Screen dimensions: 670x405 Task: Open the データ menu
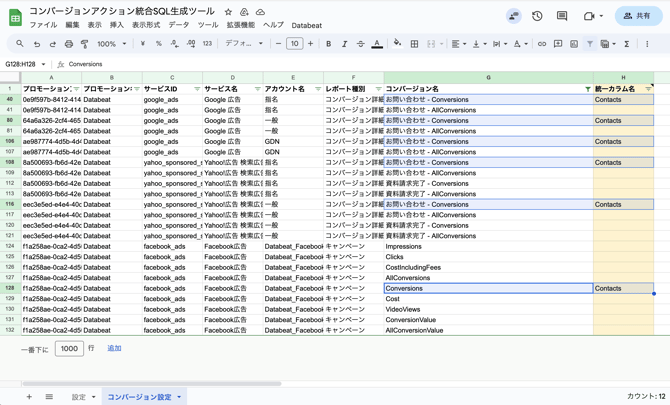pos(178,26)
